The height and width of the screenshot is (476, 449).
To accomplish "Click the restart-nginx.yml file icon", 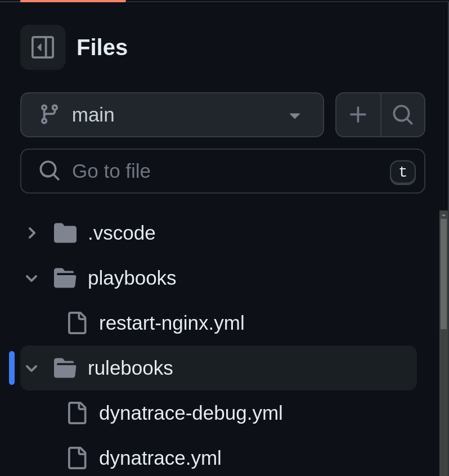I will pyautogui.click(x=77, y=323).
